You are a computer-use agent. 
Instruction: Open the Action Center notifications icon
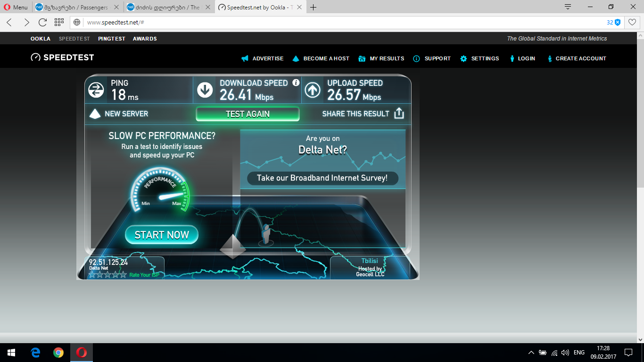click(x=628, y=353)
